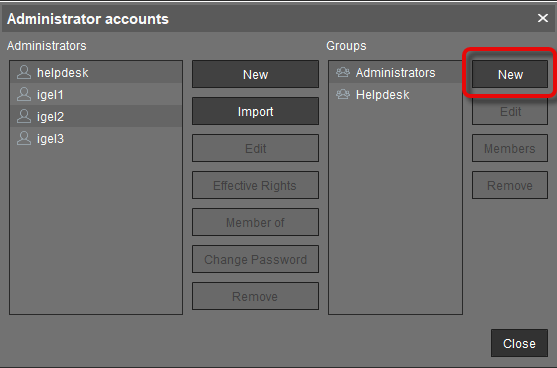557x368 pixels.
Task: Open Effective Rights for administrator
Action: pyautogui.click(x=255, y=185)
